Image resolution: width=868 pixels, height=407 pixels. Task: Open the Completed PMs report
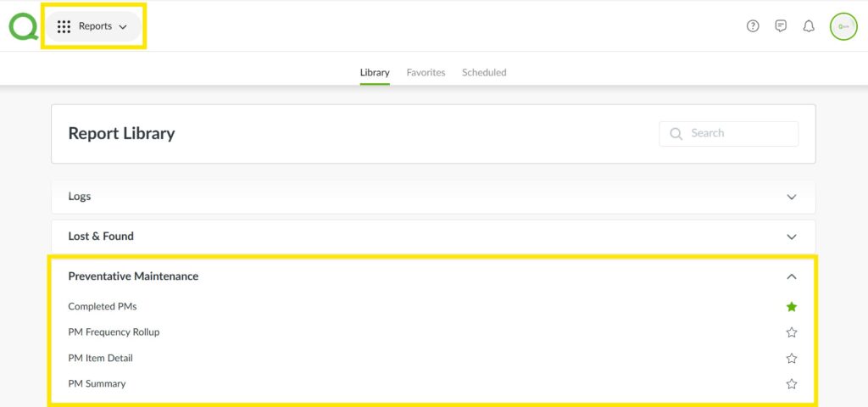coord(103,307)
